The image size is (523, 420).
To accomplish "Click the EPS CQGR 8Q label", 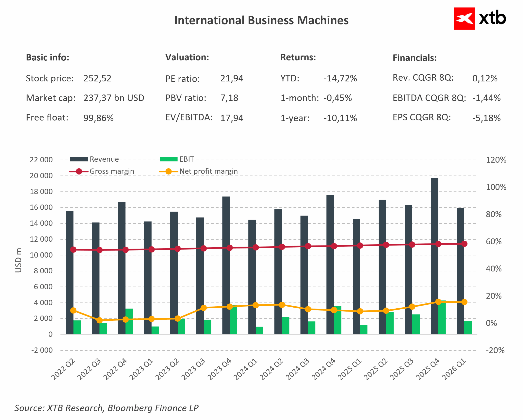I will (x=422, y=118).
